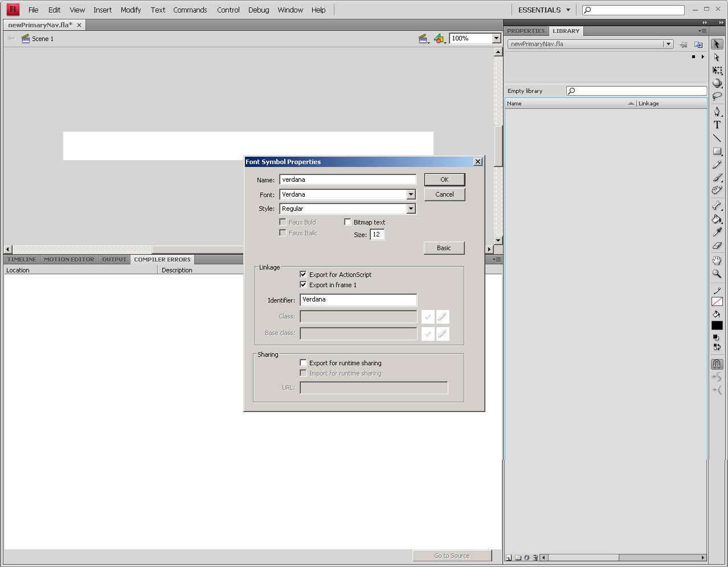Click the black fill color swatch
The image size is (728, 567).
coord(717,325)
